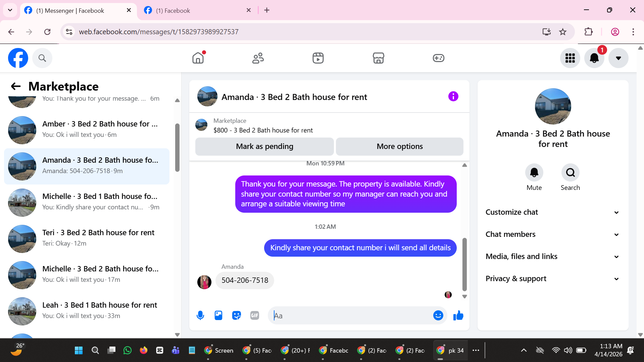Click the large house thumbnail in right panel

click(553, 106)
